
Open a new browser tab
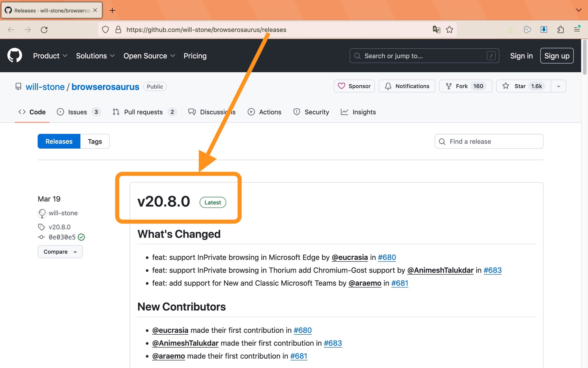[x=112, y=10]
